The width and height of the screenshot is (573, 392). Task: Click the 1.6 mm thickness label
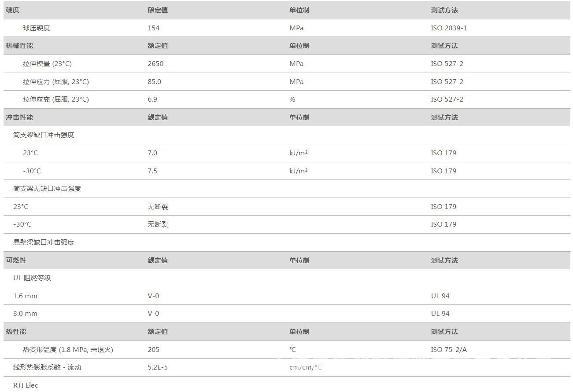tap(25, 296)
